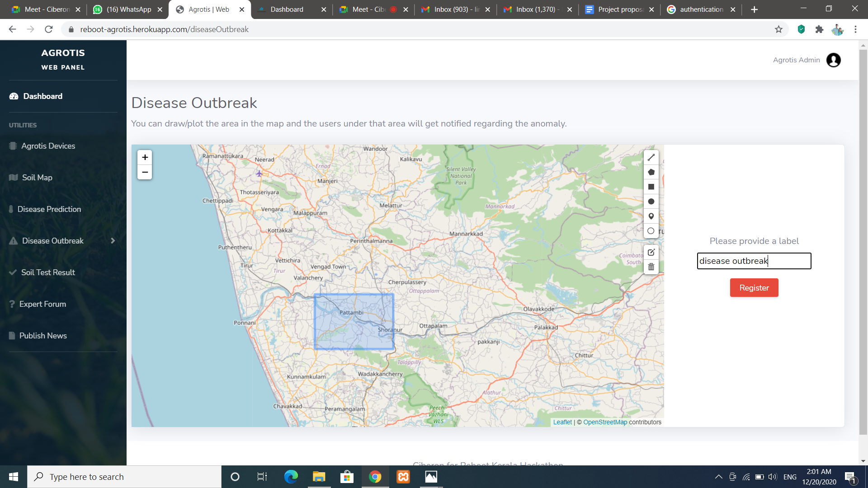Click the edit layers icon

[651, 252]
